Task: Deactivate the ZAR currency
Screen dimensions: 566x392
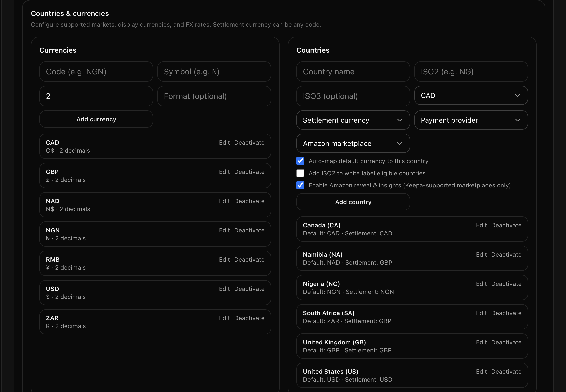Action: point(249,318)
